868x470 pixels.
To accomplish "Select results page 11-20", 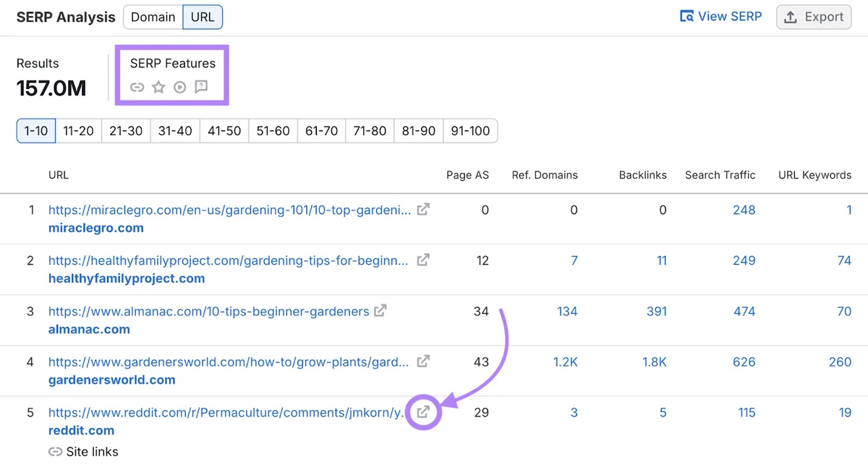I will click(x=78, y=131).
